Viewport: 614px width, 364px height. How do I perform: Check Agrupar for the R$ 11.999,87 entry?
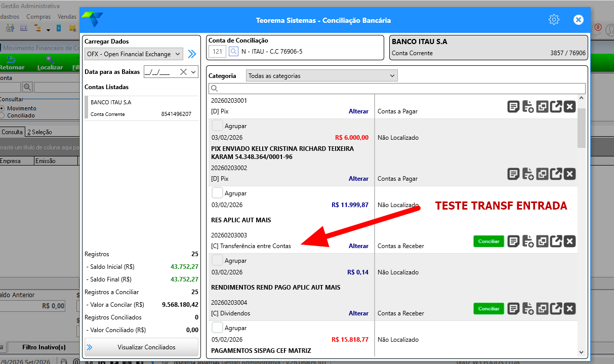tap(217, 193)
